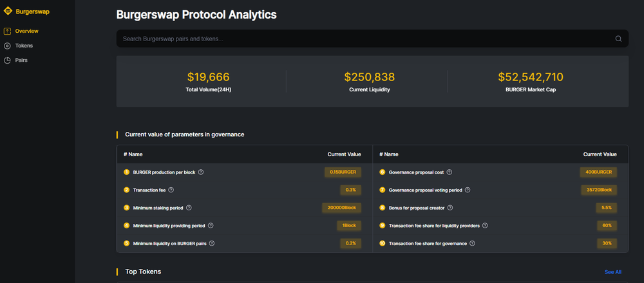The image size is (644, 283).
Task: Click help icon next to Transaction fee
Action: coord(171,190)
